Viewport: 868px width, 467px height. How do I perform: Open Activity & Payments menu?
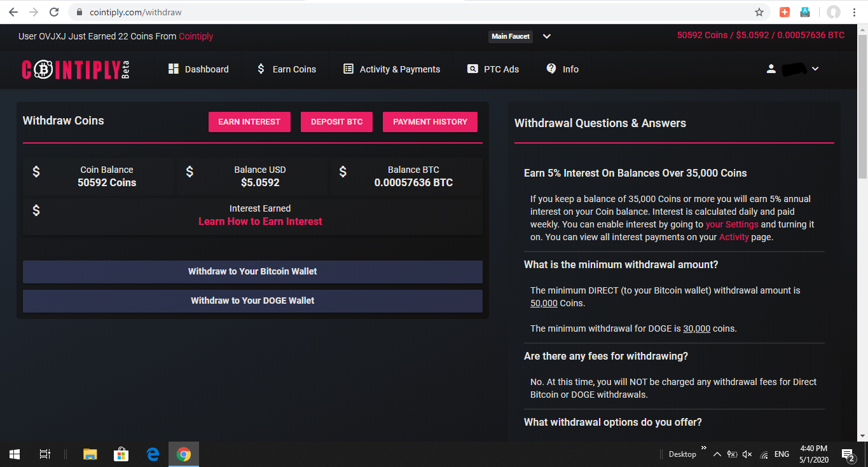[392, 69]
